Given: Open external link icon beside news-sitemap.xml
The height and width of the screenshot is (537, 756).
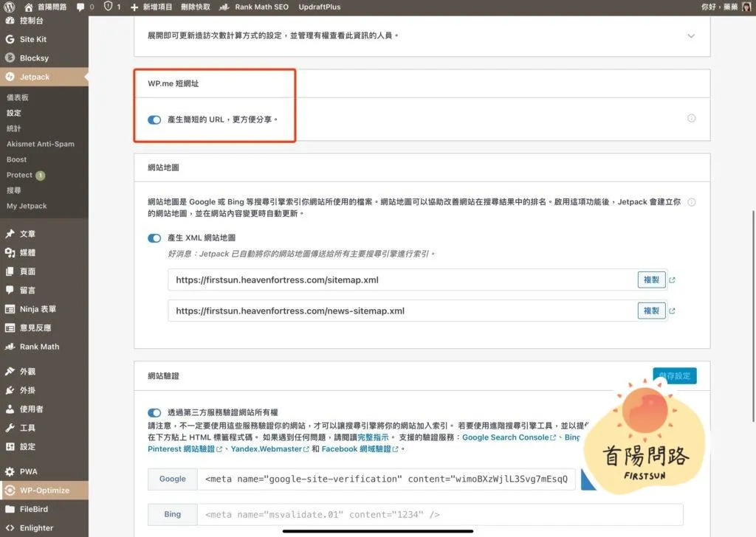Looking at the screenshot, I should point(672,311).
